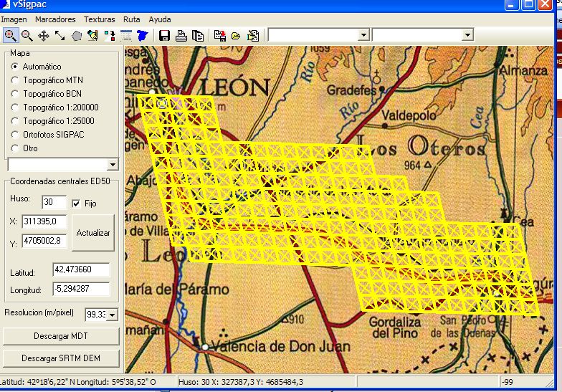This screenshot has width=562, height=392.
Task: Click the blue Spain map icon
Action: click(142, 35)
